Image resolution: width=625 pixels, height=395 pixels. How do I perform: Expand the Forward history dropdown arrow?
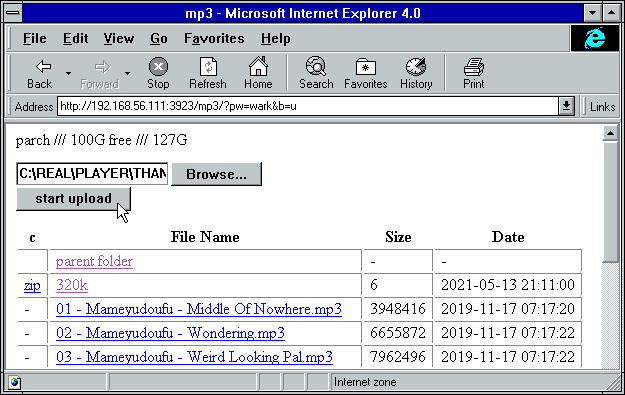(128, 73)
